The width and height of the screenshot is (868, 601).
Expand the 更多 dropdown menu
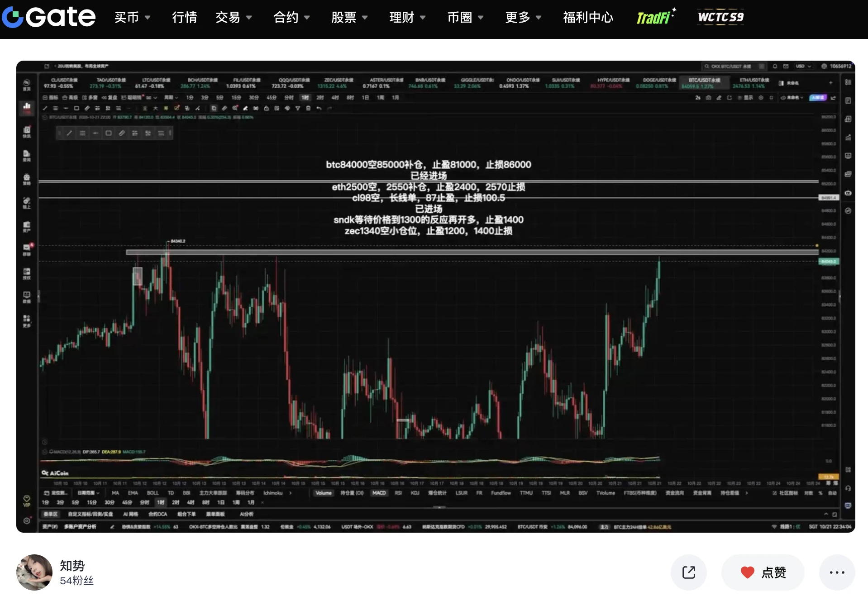point(523,18)
